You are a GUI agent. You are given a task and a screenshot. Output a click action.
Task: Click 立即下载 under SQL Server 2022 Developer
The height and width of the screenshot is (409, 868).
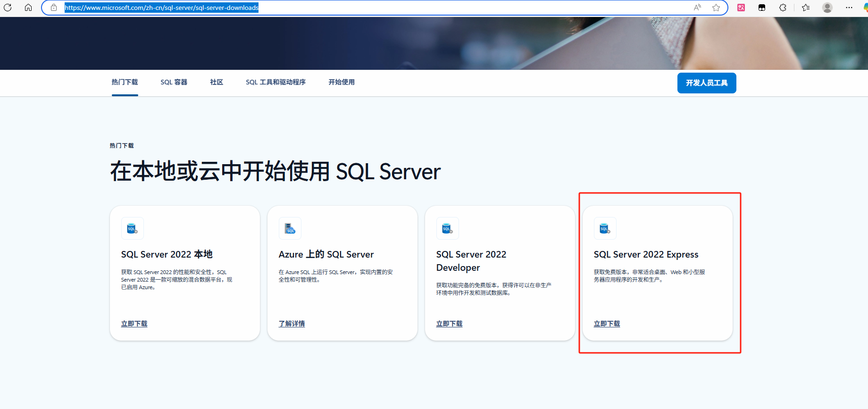(450, 324)
